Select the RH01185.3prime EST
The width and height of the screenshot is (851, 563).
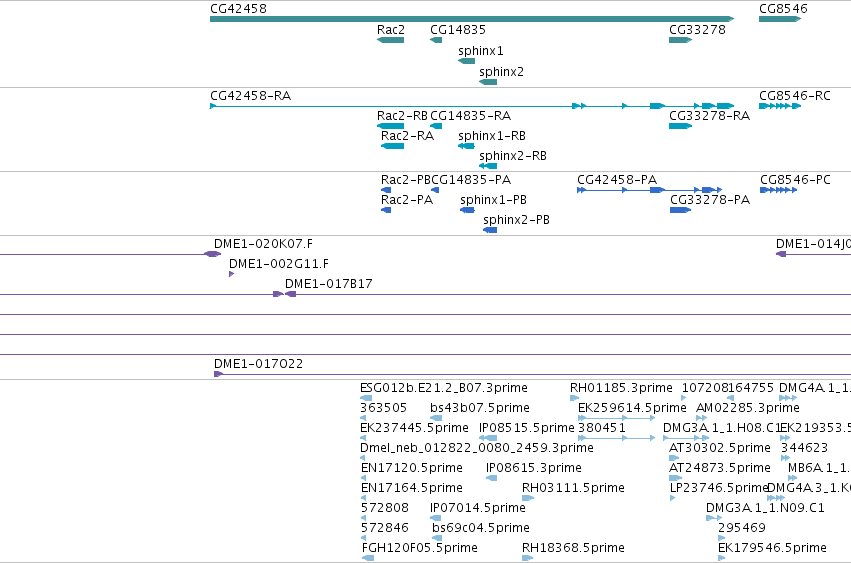coord(574,398)
